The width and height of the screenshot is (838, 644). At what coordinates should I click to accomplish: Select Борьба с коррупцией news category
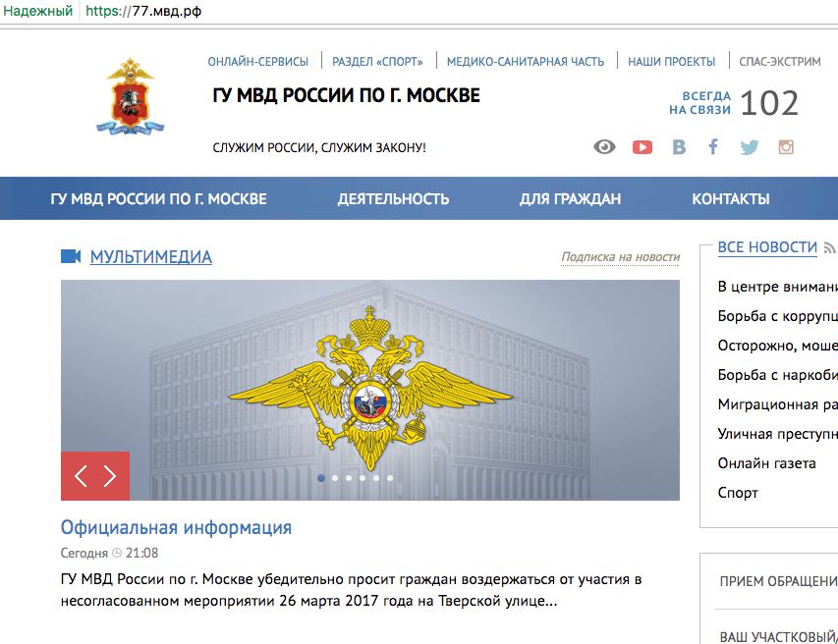[778, 316]
